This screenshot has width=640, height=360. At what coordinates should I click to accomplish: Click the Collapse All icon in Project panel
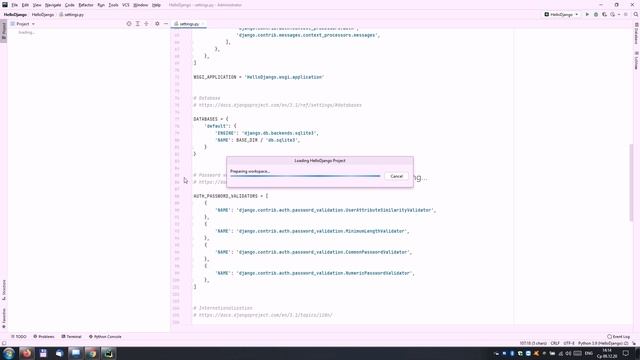click(x=146, y=24)
